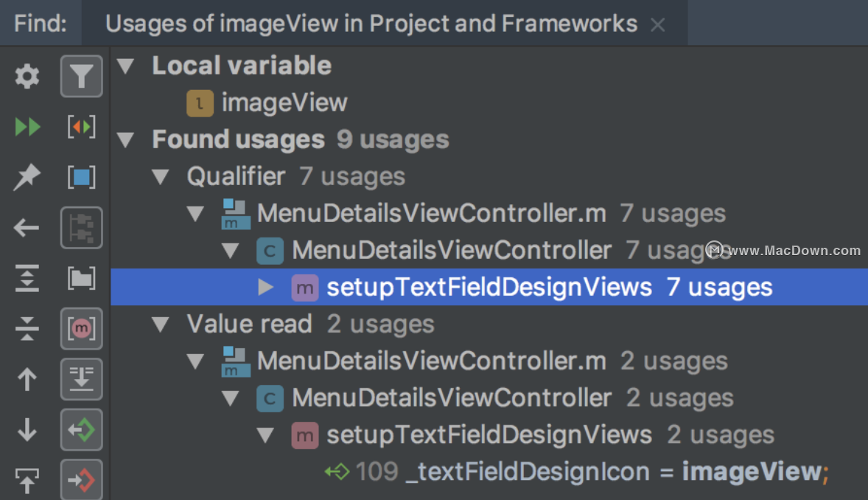Toggle the filter funnel button
Image resolution: width=868 pixels, height=500 pixels.
click(x=81, y=76)
